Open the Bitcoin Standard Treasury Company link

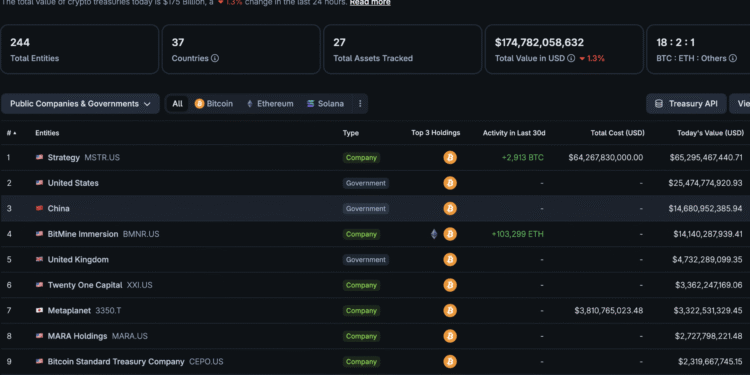116,362
